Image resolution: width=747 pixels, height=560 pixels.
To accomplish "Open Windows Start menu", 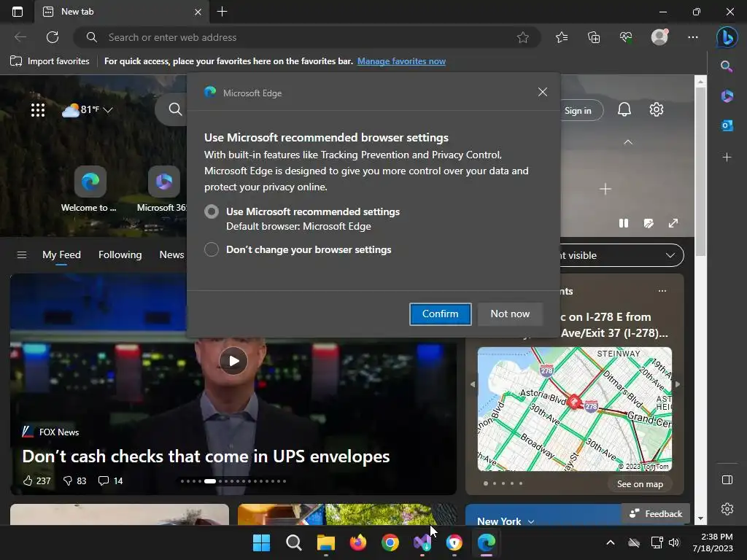I will pyautogui.click(x=261, y=542).
